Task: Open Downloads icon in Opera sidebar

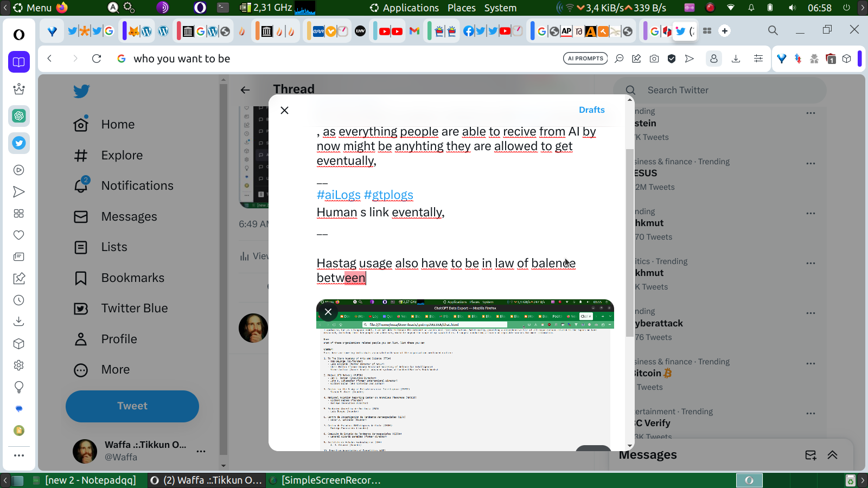Action: point(19,322)
